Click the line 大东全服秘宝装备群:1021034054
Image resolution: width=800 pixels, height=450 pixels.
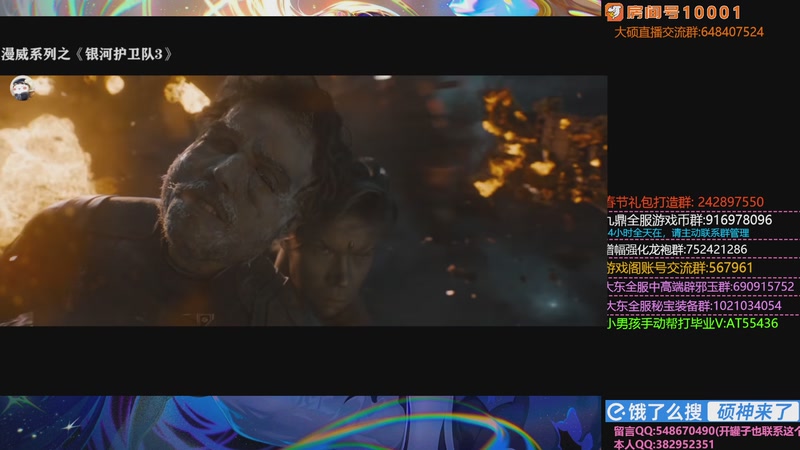point(694,306)
